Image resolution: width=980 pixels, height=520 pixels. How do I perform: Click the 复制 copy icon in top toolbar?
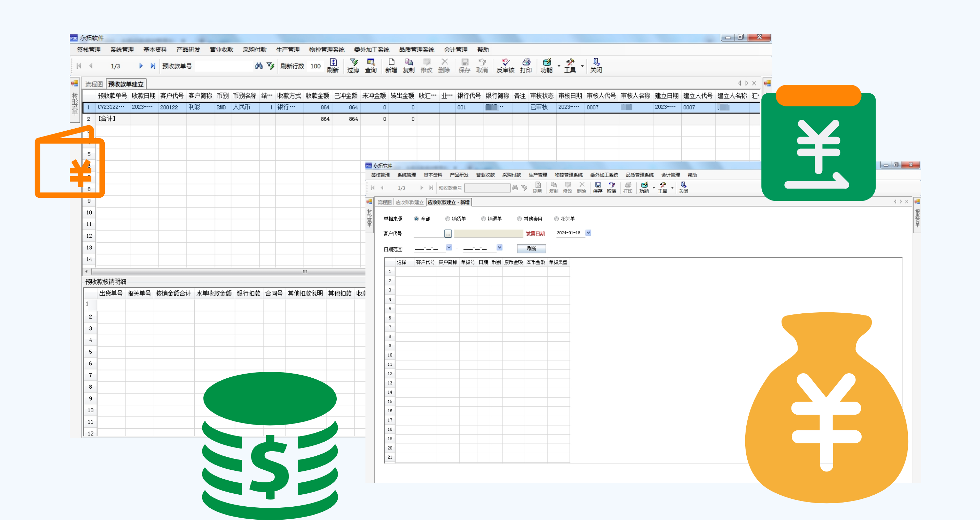[409, 65]
